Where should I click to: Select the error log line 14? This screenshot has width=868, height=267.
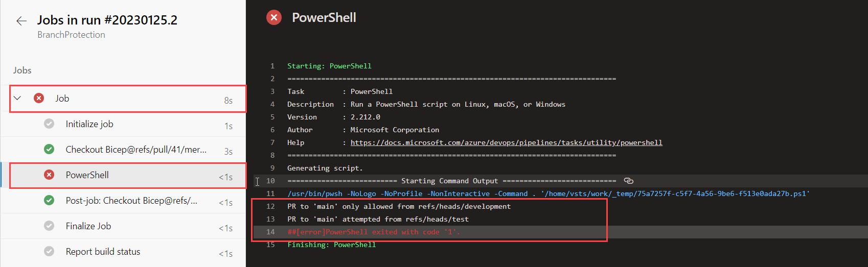(x=561, y=232)
